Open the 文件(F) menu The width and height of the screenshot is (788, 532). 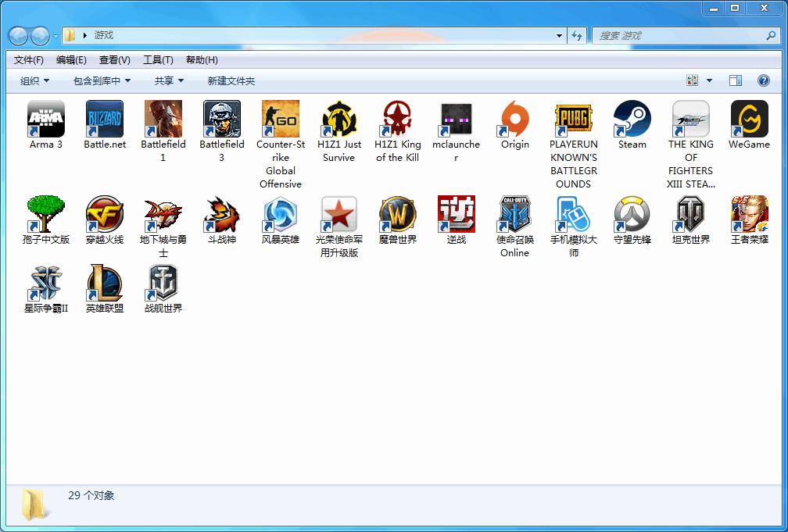click(29, 60)
